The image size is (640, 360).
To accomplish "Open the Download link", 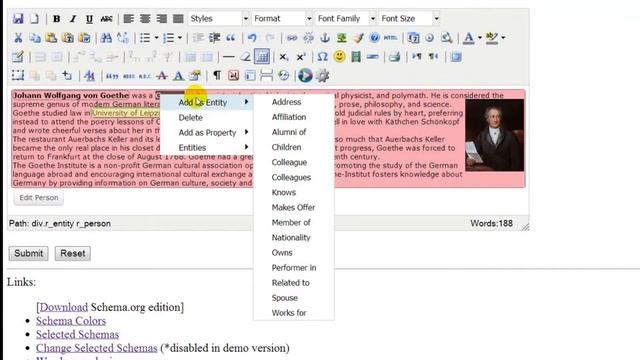I will tap(63, 307).
